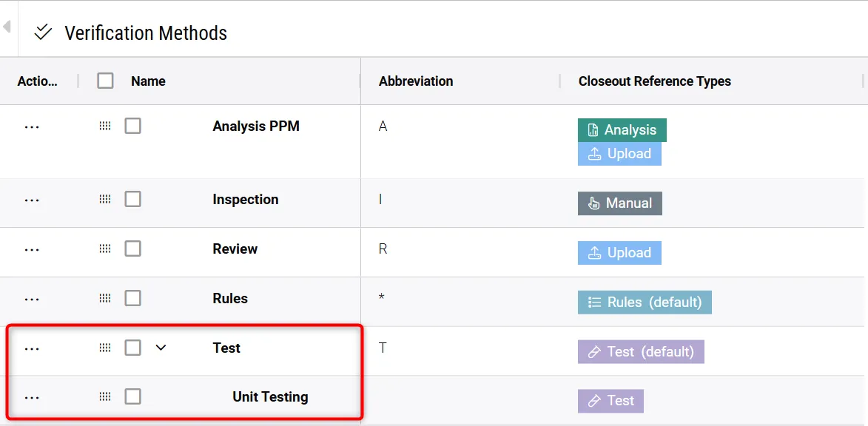Click the Rules (default) tag

pyautogui.click(x=644, y=302)
